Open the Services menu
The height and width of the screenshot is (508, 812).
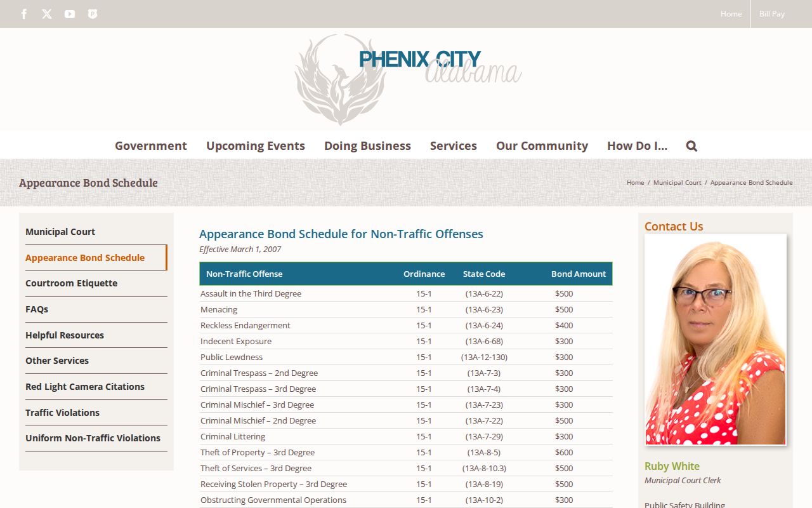[454, 145]
